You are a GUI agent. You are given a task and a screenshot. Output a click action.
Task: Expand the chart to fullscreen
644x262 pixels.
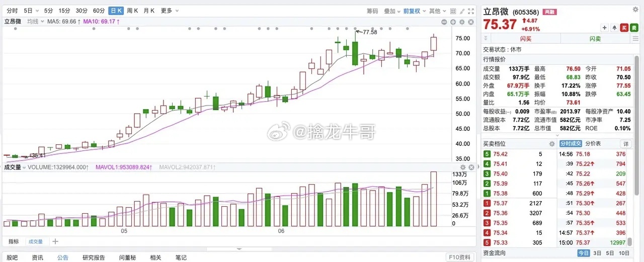tap(471, 11)
